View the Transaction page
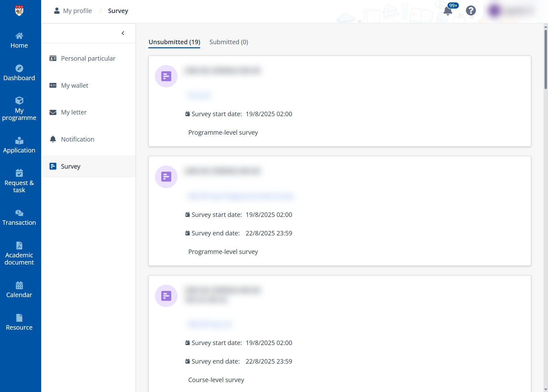Image resolution: width=548 pixels, height=392 pixels. (19, 218)
